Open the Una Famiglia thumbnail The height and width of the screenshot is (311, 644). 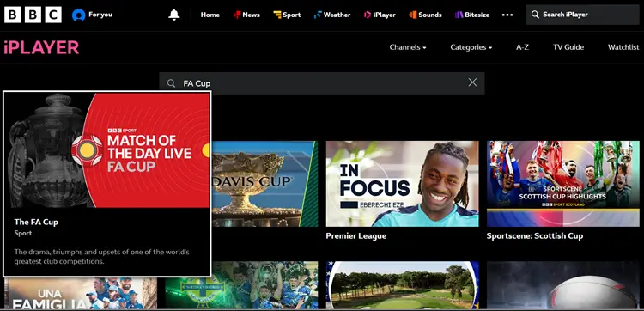coord(81,293)
